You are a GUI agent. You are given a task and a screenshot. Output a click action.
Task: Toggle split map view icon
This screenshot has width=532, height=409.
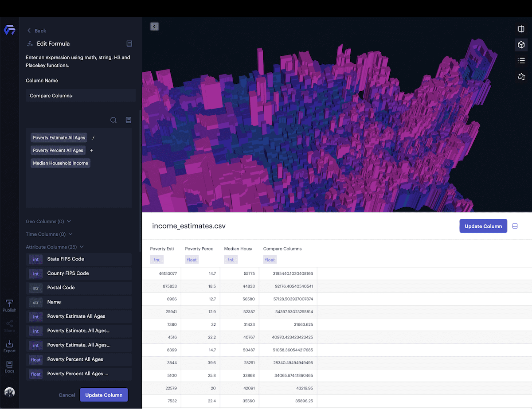[521, 29]
